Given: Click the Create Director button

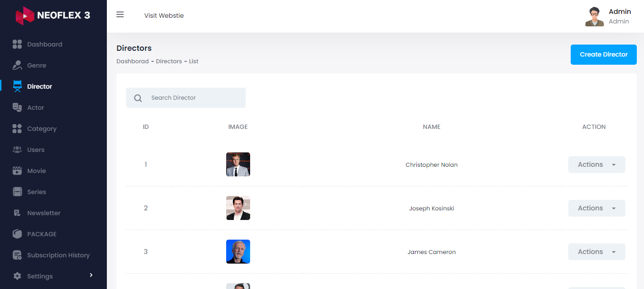Looking at the screenshot, I should tap(603, 55).
